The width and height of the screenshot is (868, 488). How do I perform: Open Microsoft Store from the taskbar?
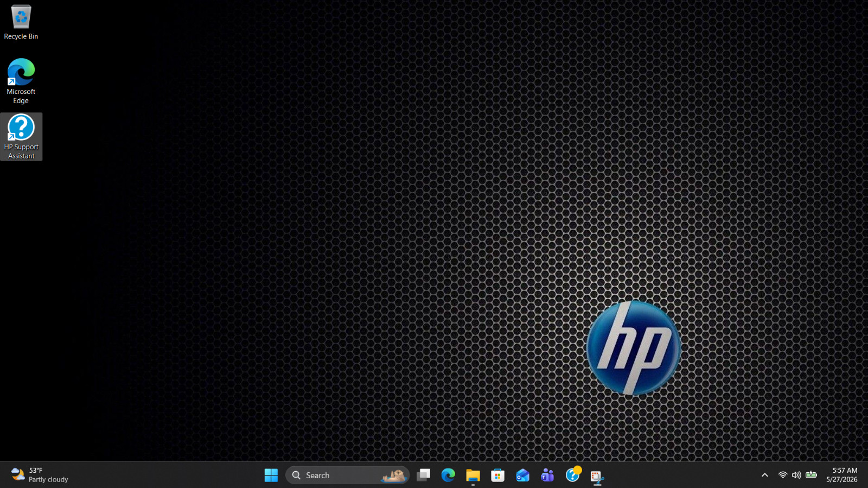tap(497, 475)
